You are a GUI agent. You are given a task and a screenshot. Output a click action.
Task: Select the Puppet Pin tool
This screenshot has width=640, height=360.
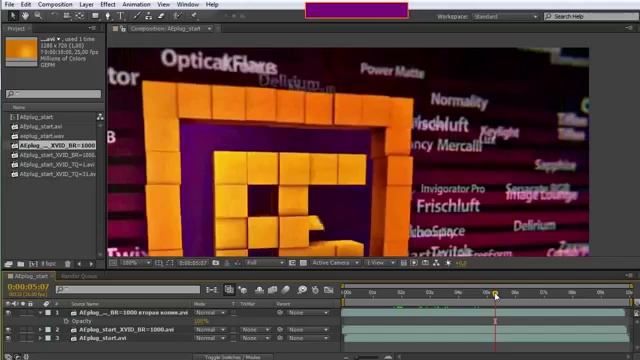coord(194,16)
